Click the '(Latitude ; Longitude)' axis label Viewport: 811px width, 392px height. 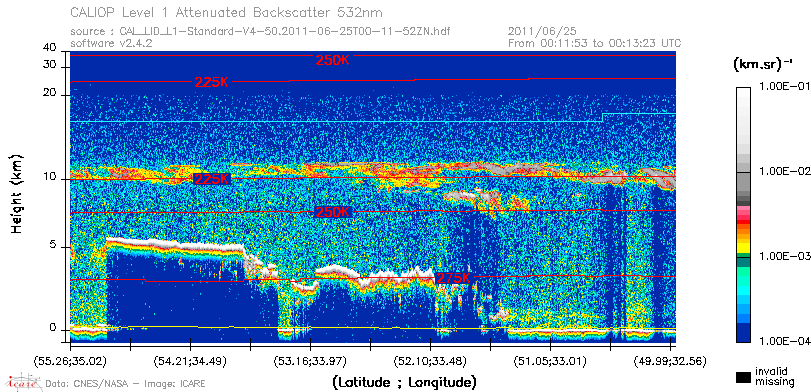pyautogui.click(x=403, y=383)
